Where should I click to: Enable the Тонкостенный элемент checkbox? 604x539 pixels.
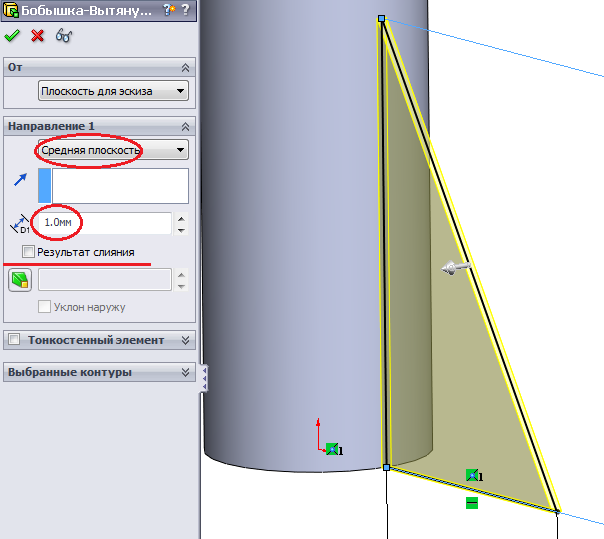pos(14,339)
